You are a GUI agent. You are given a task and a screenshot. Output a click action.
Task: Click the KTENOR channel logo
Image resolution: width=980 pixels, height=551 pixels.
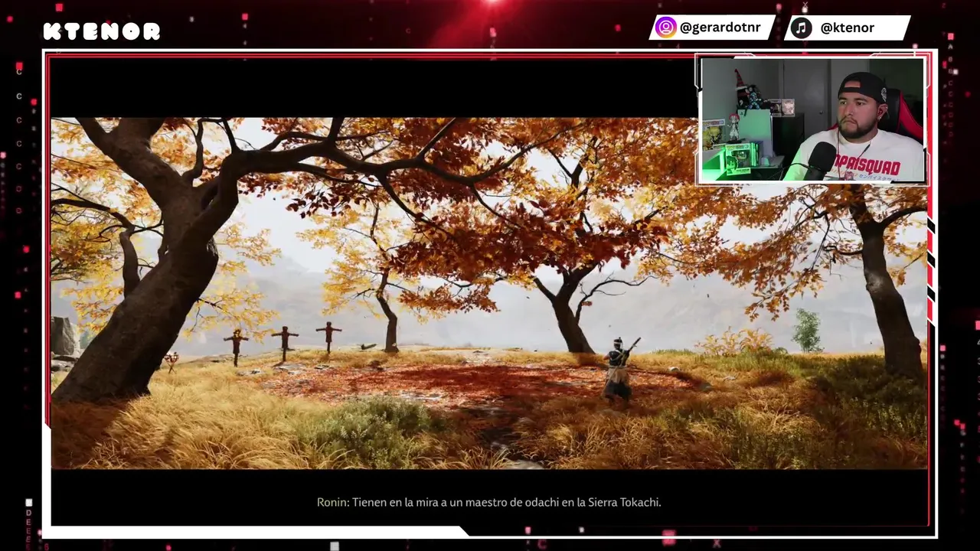coord(102,31)
